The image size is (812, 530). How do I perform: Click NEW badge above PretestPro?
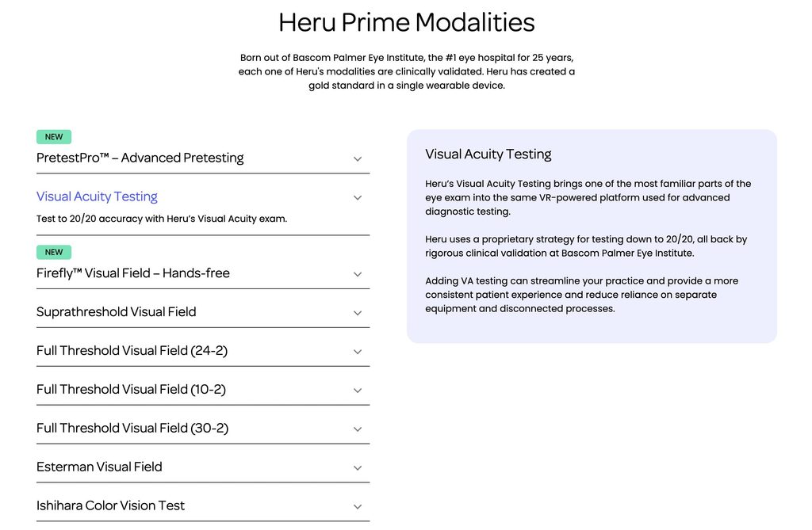click(54, 136)
